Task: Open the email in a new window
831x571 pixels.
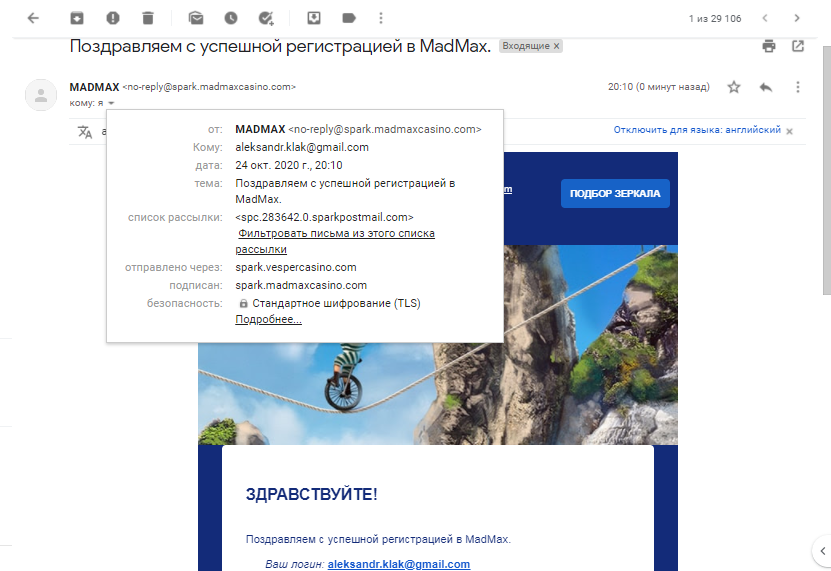Action: [798, 46]
